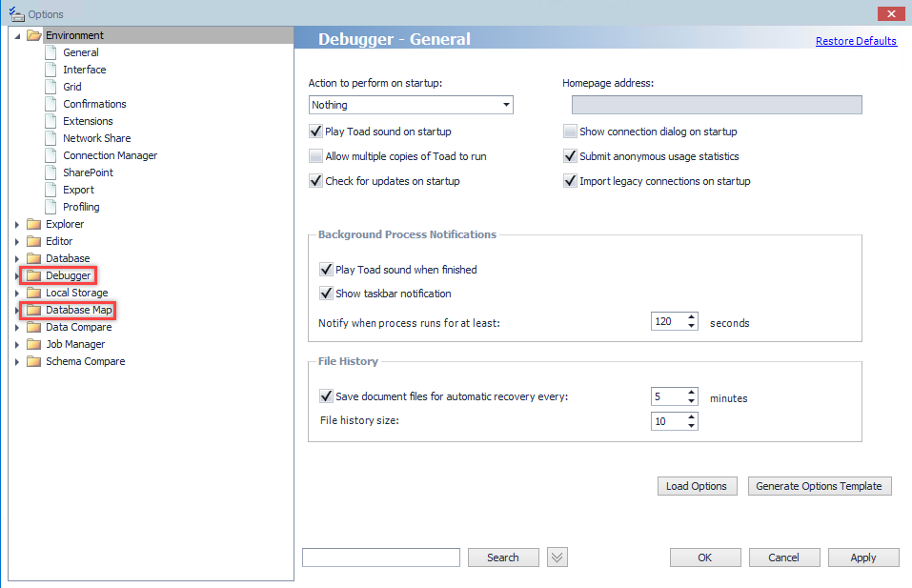Click the page icon beside Connection Manager
The image size is (912, 588).
point(51,155)
